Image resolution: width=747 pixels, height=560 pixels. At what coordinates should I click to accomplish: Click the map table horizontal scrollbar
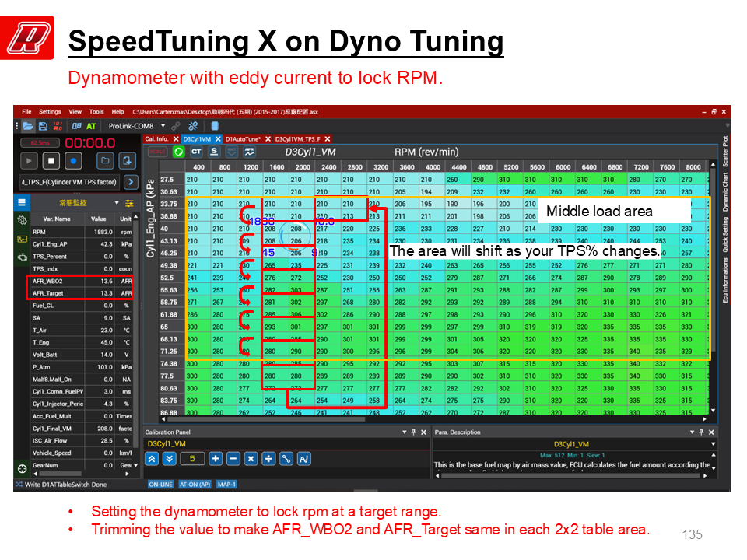(x=267, y=419)
